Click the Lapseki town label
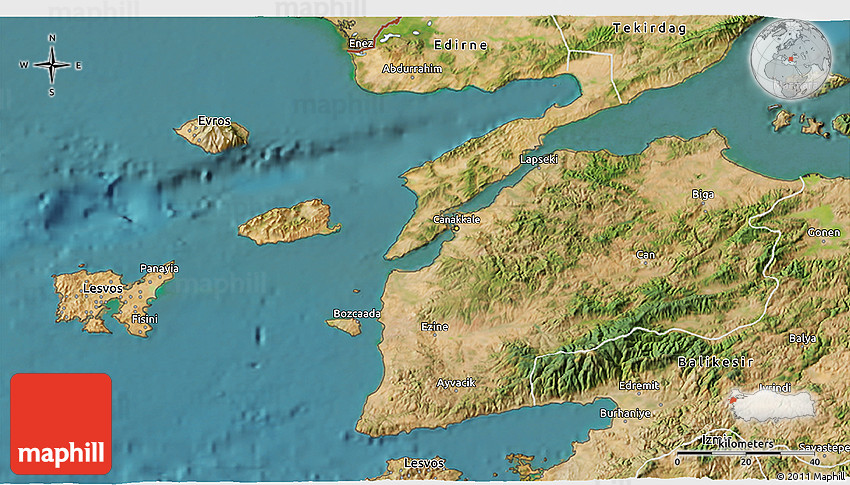The image size is (850, 485). pos(539,159)
